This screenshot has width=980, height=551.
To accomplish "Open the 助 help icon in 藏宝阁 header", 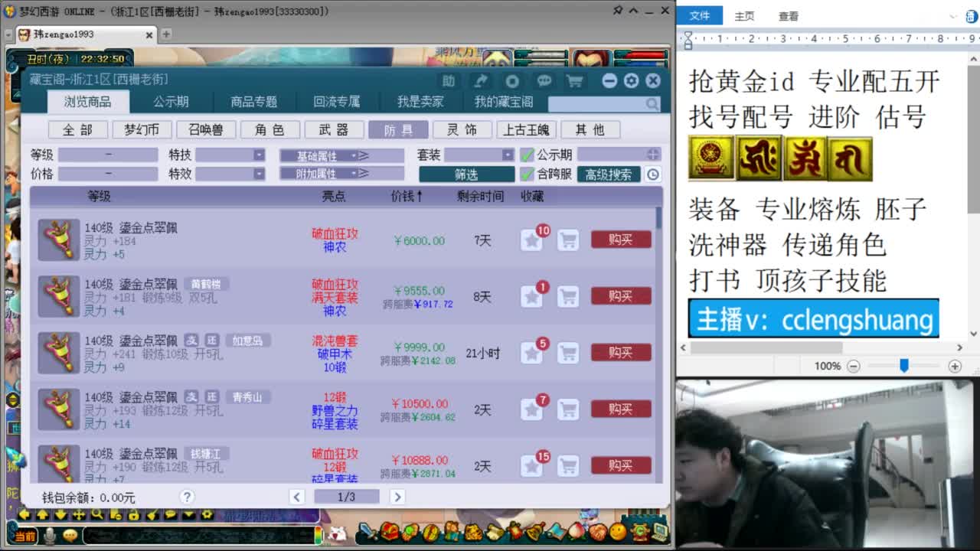I will pyautogui.click(x=449, y=81).
